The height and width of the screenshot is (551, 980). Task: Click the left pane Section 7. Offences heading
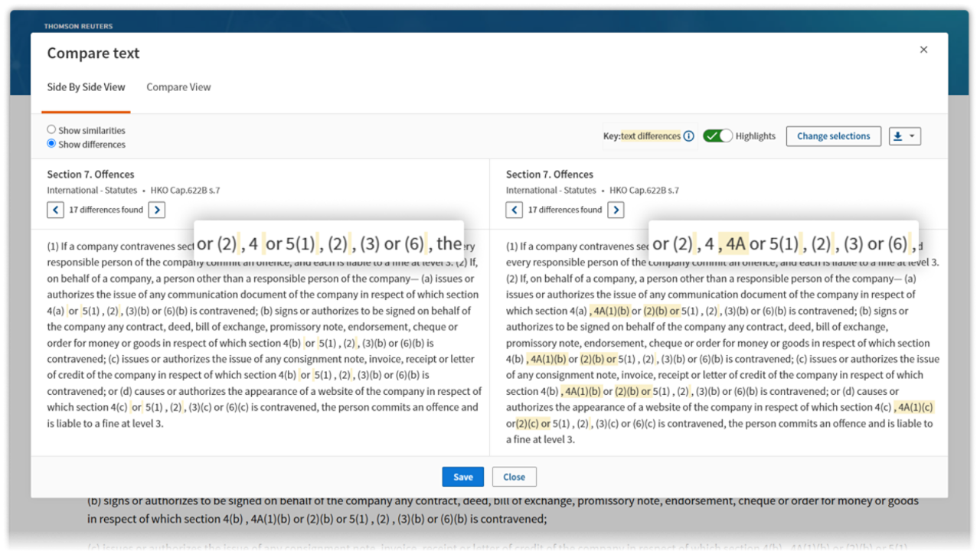coord(90,174)
